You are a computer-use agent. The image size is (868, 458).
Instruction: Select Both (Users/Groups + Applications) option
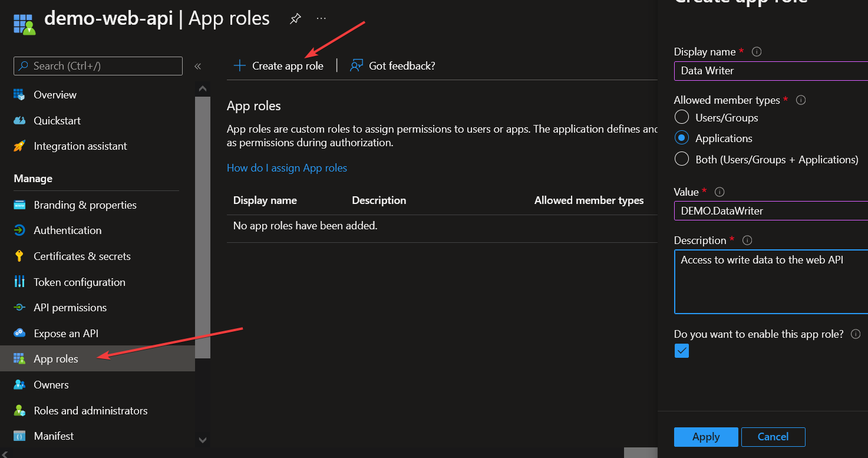point(682,159)
